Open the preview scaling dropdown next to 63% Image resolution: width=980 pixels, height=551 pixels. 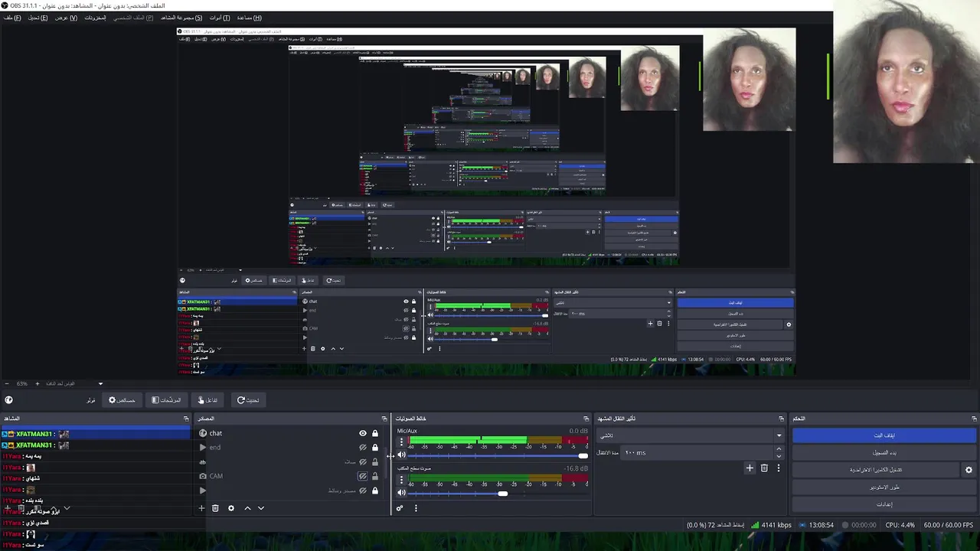[100, 383]
